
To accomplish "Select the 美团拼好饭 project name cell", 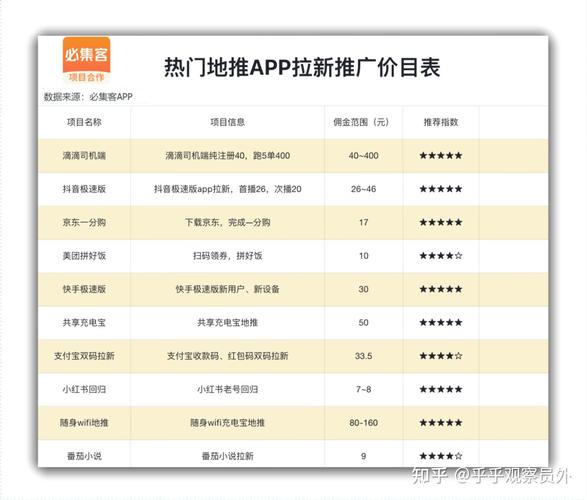I will click(x=84, y=256).
